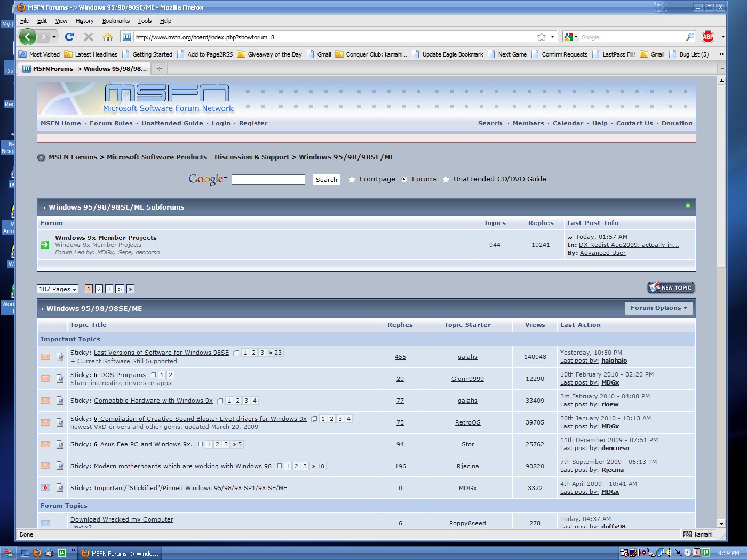Click the green subforum arrow icon
The width and height of the screenshot is (747, 560).
click(x=45, y=245)
